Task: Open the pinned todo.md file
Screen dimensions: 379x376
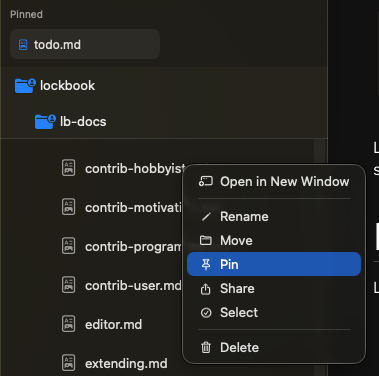Action: click(85, 44)
